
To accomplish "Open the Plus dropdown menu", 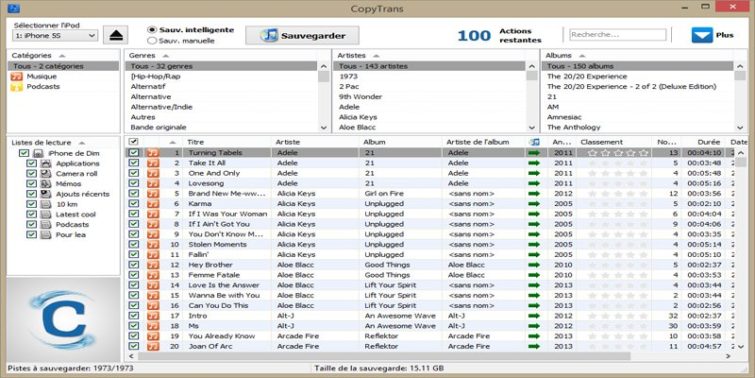I will (x=712, y=35).
